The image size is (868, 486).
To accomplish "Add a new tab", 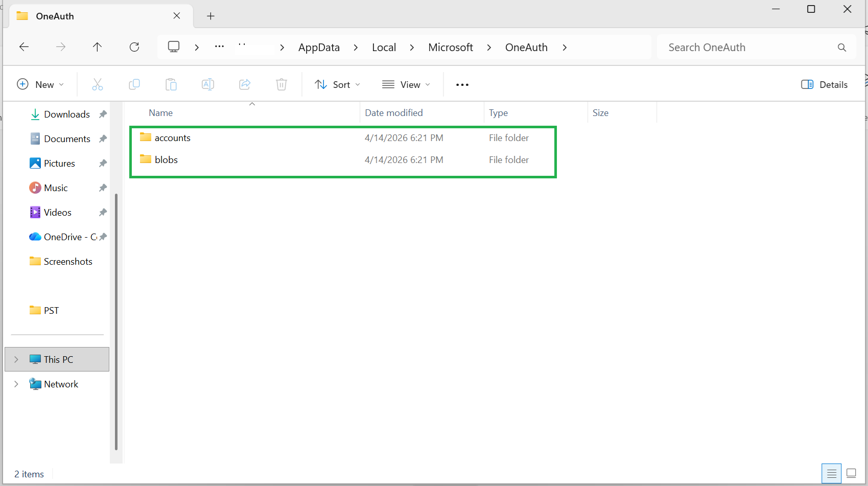I will point(210,16).
